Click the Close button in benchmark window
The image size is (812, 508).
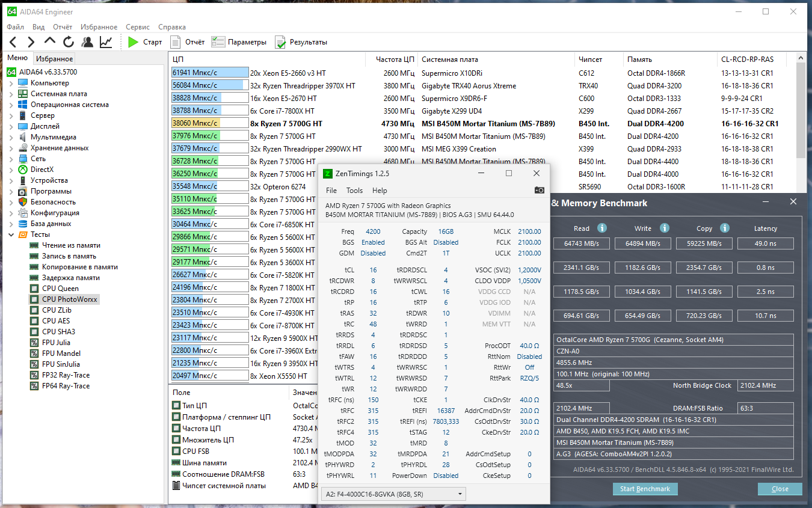pyautogui.click(x=780, y=489)
